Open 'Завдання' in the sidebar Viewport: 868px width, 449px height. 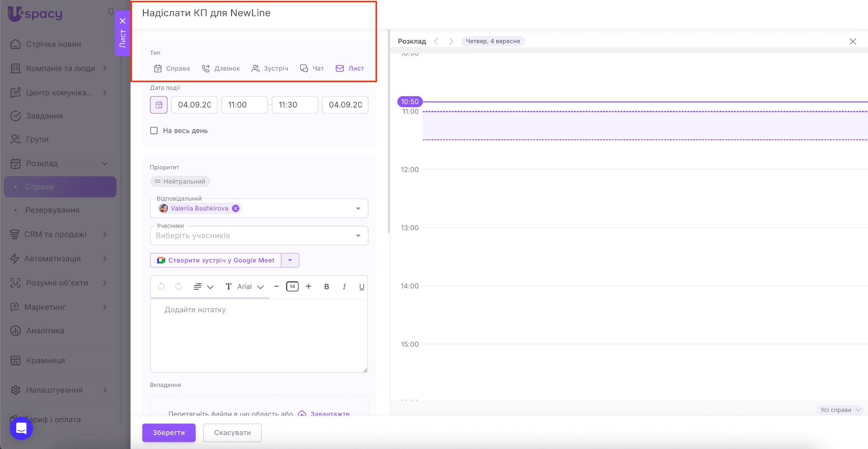point(45,116)
